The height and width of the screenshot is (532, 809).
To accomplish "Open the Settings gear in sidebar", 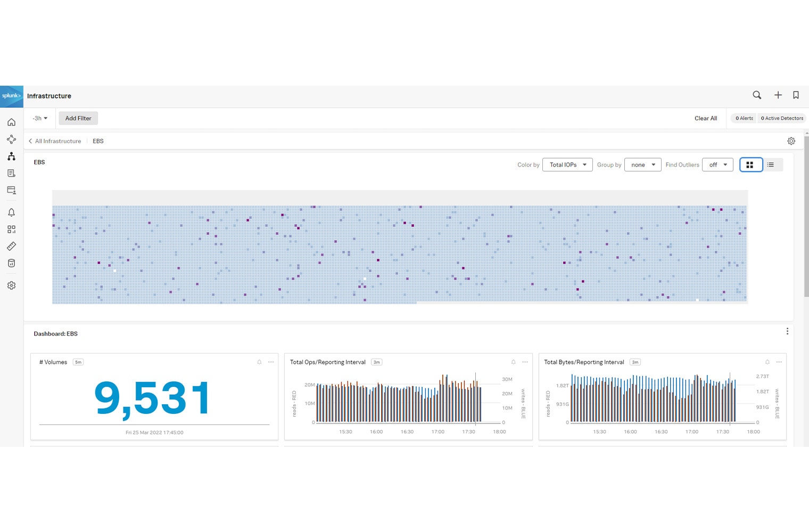I will pyautogui.click(x=11, y=286).
